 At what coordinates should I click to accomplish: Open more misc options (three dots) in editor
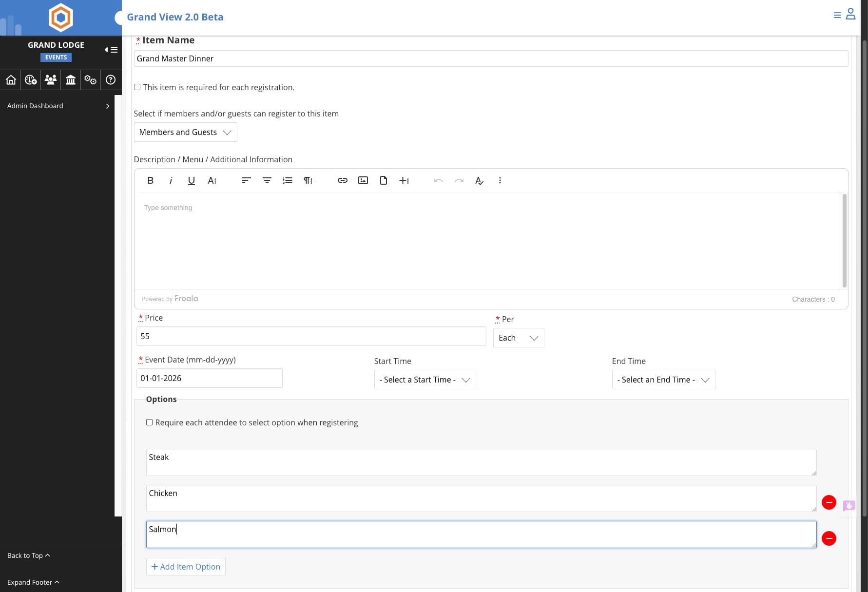tap(500, 180)
